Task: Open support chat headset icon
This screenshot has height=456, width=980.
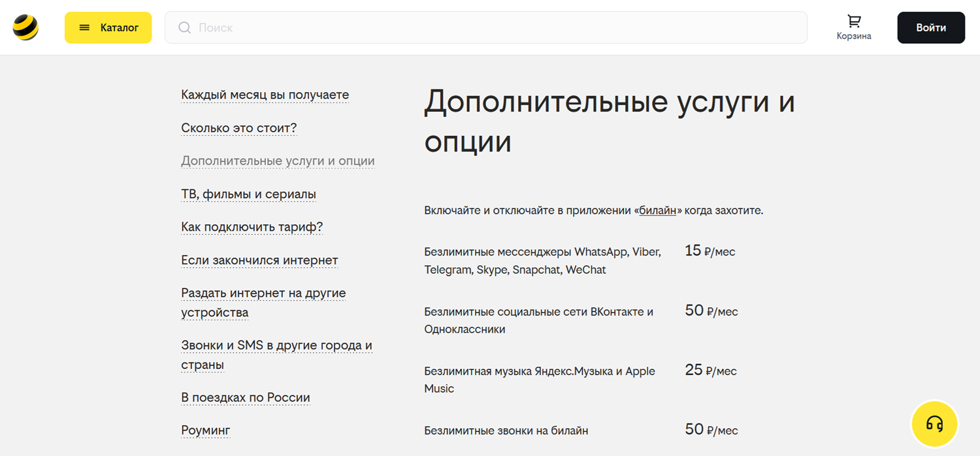Action: tap(934, 424)
